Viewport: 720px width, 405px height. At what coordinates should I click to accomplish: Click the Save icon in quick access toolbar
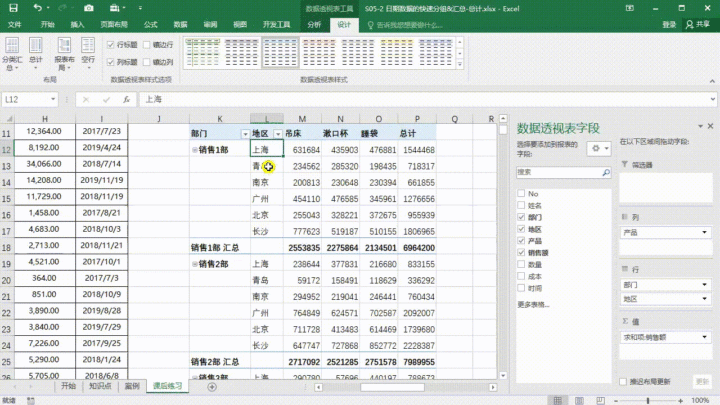pos(13,8)
